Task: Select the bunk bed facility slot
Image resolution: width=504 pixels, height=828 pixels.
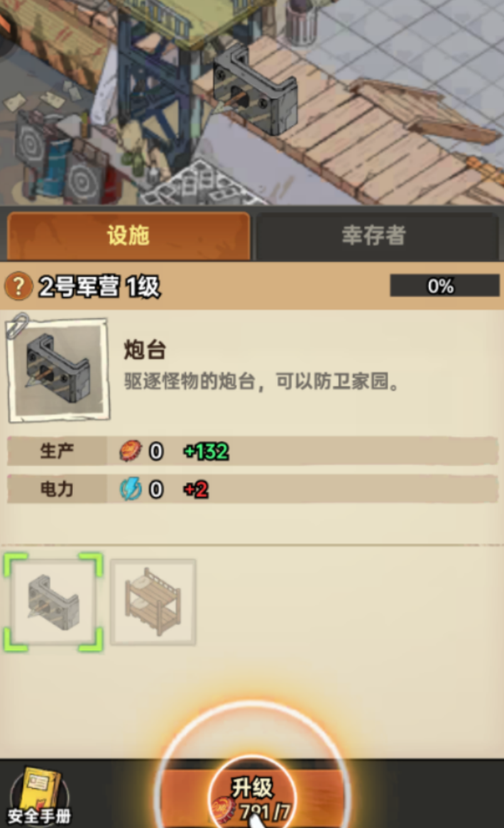Action: (153, 602)
